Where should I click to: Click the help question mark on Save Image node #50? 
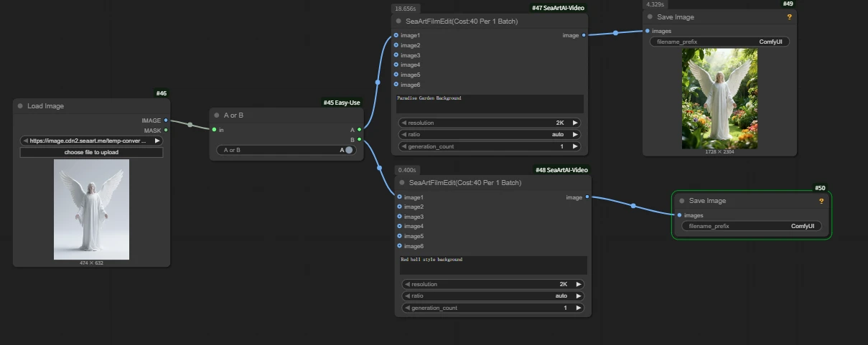pos(821,201)
